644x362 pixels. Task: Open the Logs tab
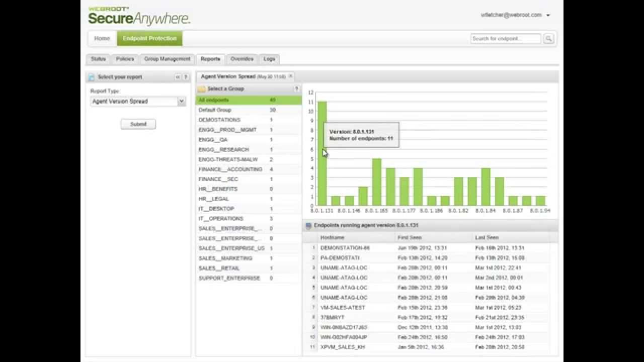tap(269, 59)
